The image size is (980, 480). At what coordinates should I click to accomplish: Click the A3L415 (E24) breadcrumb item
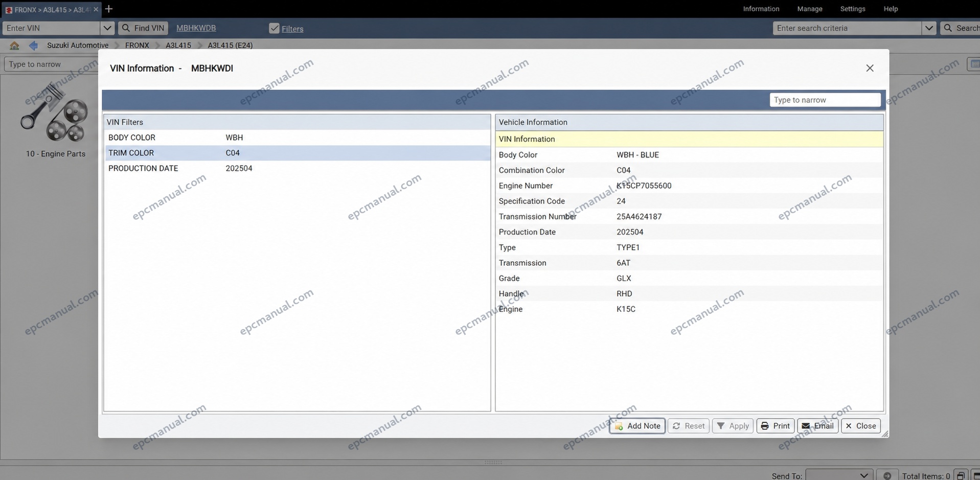pyautogui.click(x=230, y=45)
